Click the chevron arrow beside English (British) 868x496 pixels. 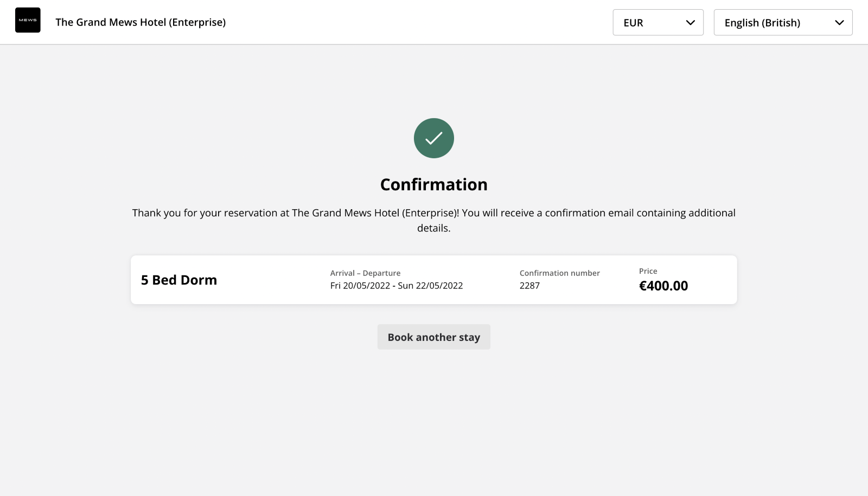(x=839, y=23)
